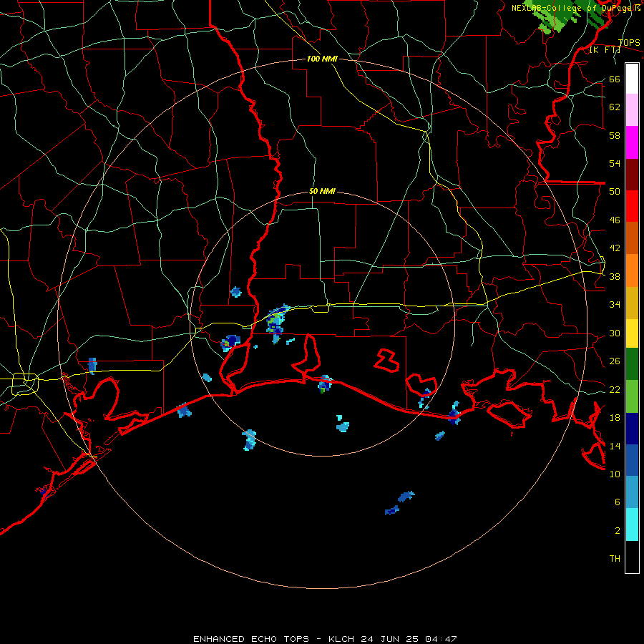Click the light blue 10 kft legend swatch
Image resolution: width=644 pixels, height=644 pixels.
point(632,492)
